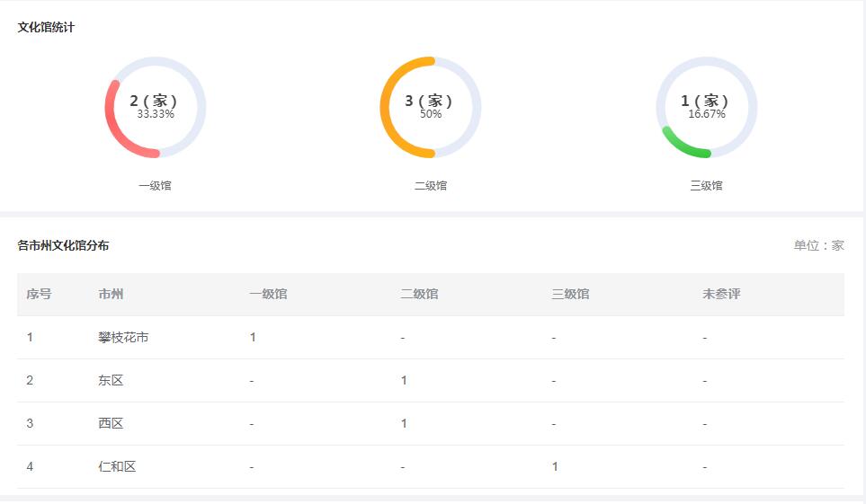Select the 仁和区 row

[431, 466]
